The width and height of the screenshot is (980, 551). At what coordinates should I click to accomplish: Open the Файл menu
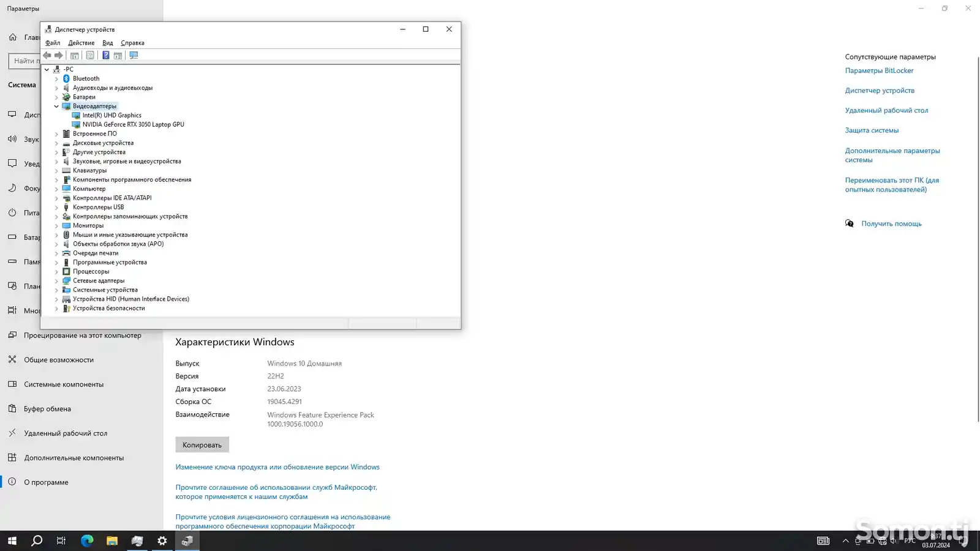point(53,43)
